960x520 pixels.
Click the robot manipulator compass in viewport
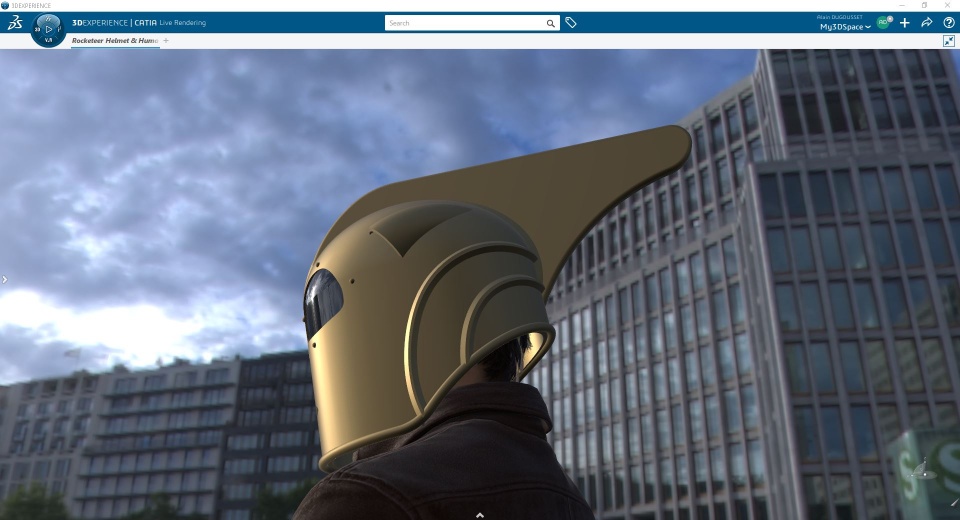924,471
